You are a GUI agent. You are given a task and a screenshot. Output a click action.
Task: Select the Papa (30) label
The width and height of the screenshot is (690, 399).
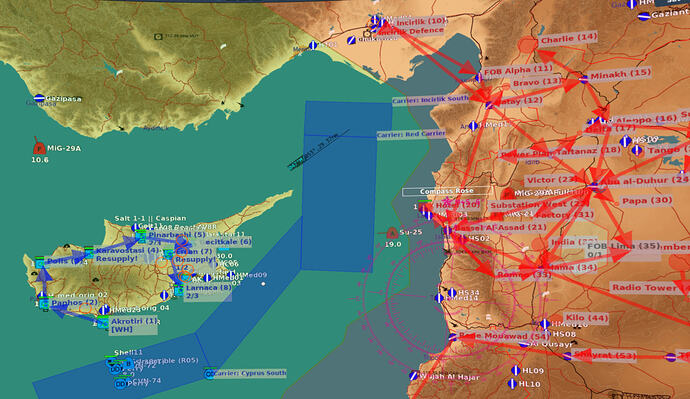coord(647,201)
